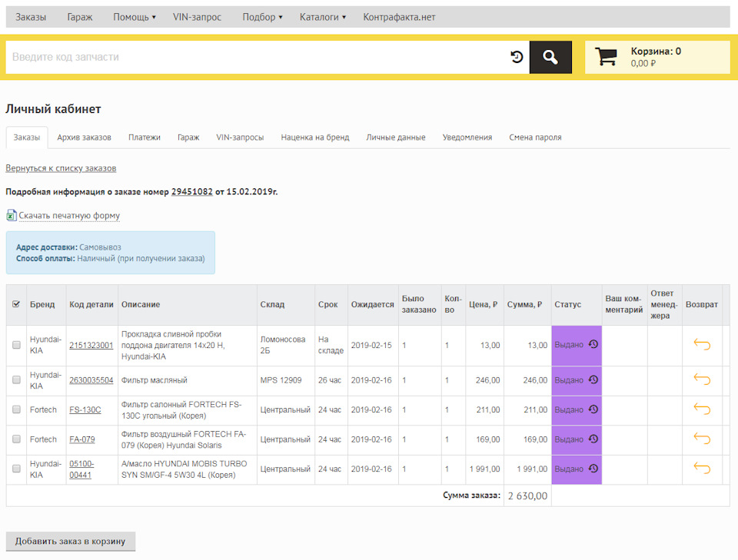Image resolution: width=738 pixels, height=560 pixels.
Task: Open status history icon for FA-079 row
Action: (593, 439)
